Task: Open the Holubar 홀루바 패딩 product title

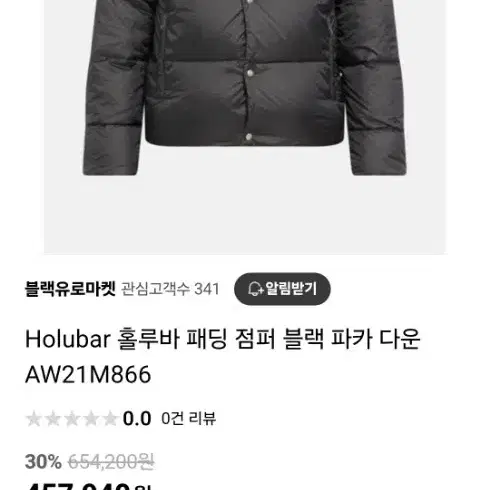Action: [x=222, y=339]
